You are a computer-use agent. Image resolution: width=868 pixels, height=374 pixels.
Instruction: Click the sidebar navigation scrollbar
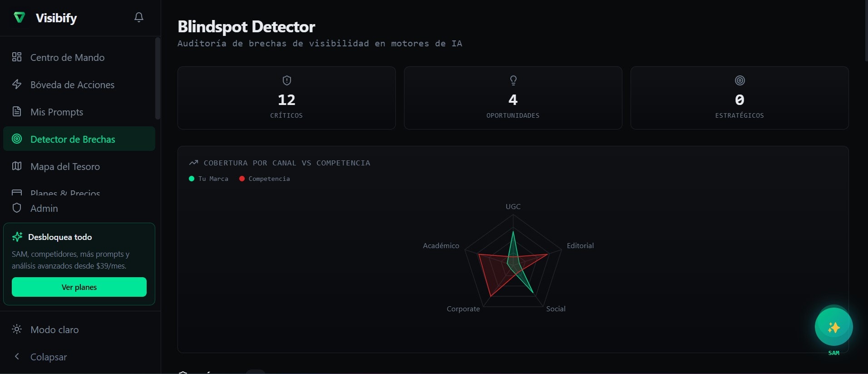[x=158, y=78]
